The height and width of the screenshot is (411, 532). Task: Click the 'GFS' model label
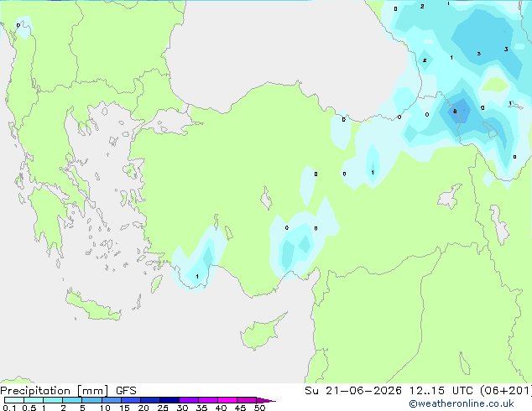coord(126,391)
